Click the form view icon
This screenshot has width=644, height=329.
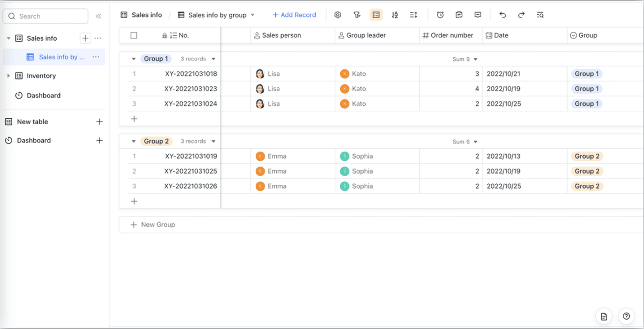458,15
